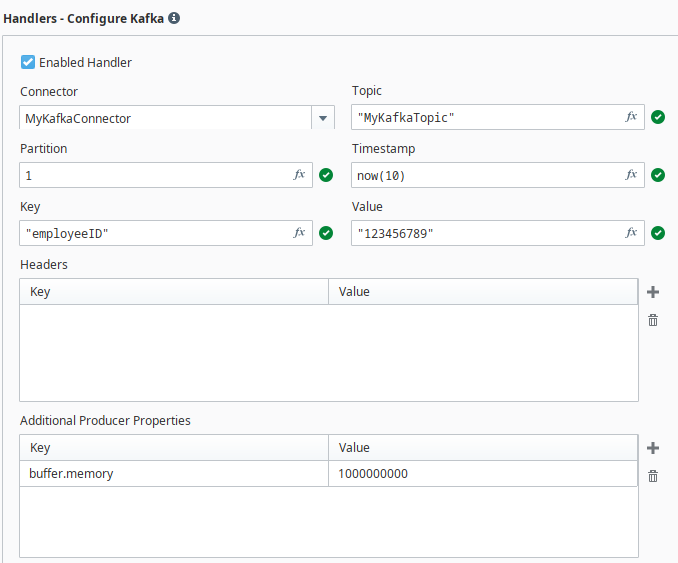This screenshot has width=678, height=563.
Task: Add a new row to Headers table
Action: click(x=653, y=292)
